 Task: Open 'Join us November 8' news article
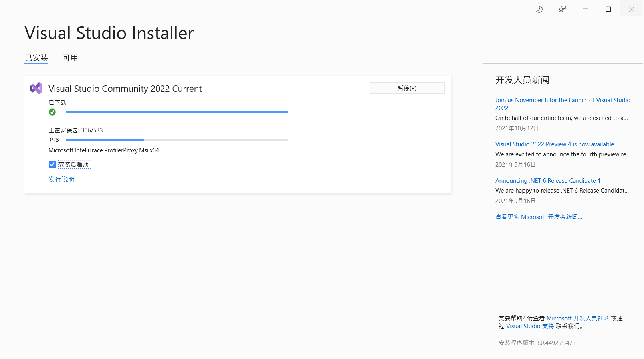tap(563, 104)
